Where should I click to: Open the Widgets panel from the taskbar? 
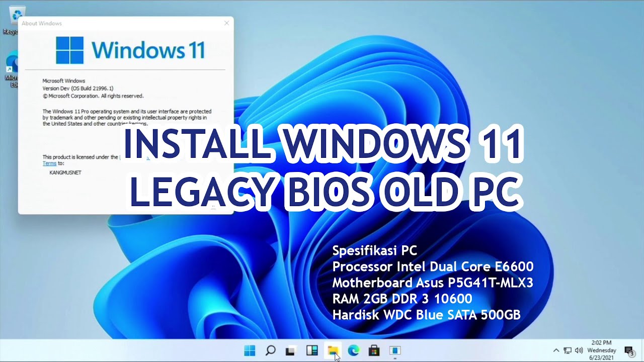pyautogui.click(x=312, y=350)
